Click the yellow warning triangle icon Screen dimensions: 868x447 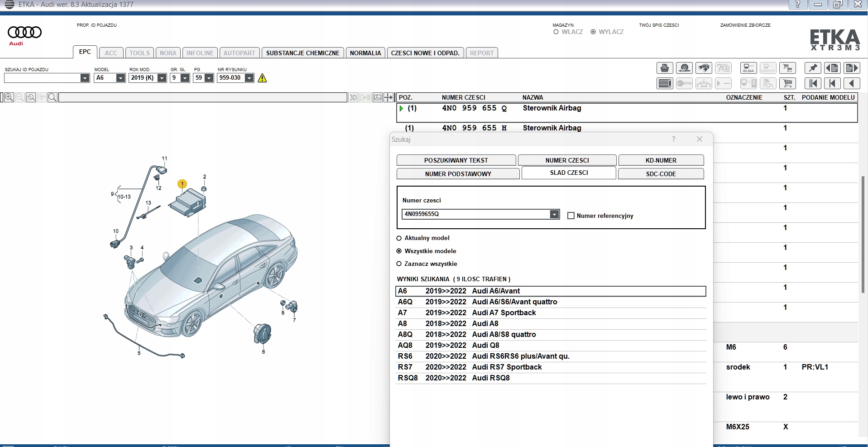coord(262,78)
